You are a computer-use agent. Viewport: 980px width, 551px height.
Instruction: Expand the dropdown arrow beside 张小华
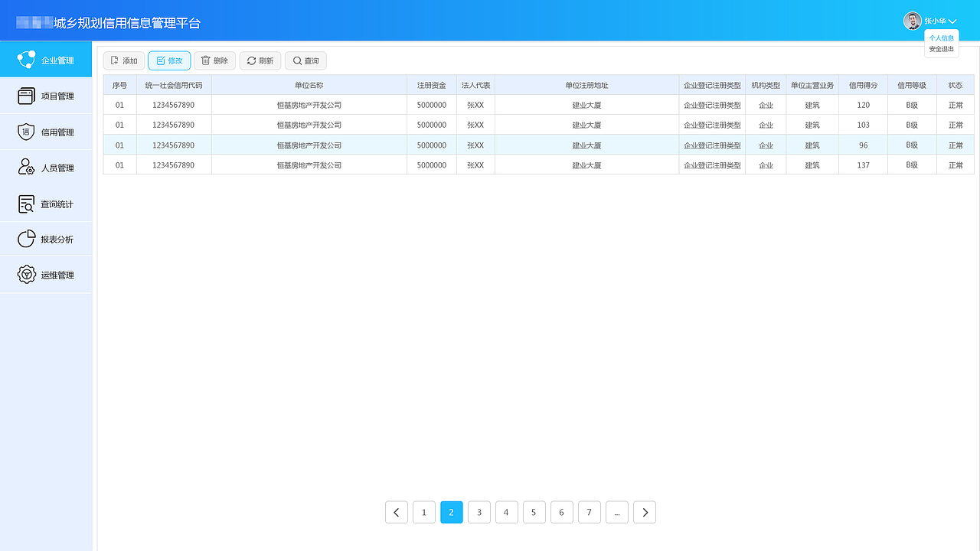[952, 21]
